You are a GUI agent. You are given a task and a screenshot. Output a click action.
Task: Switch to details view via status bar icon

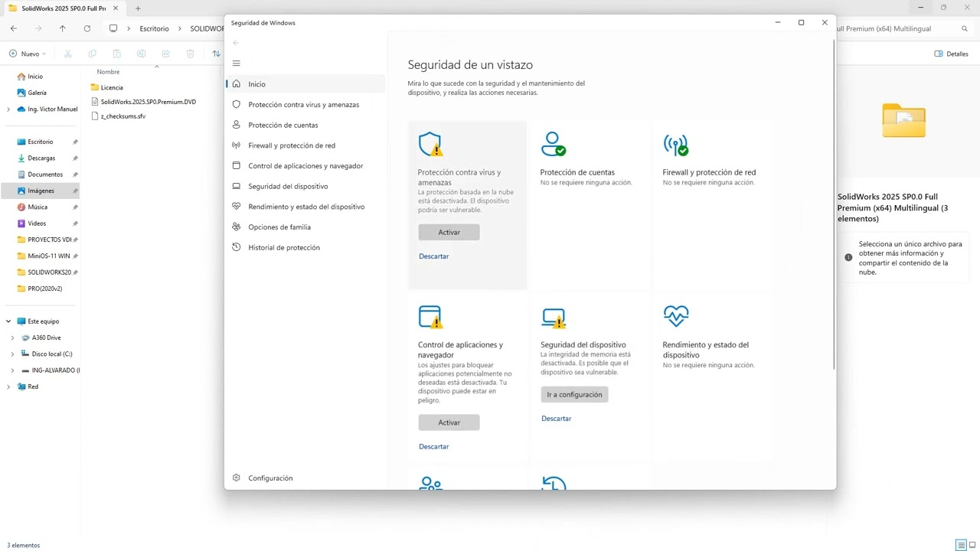click(x=960, y=546)
